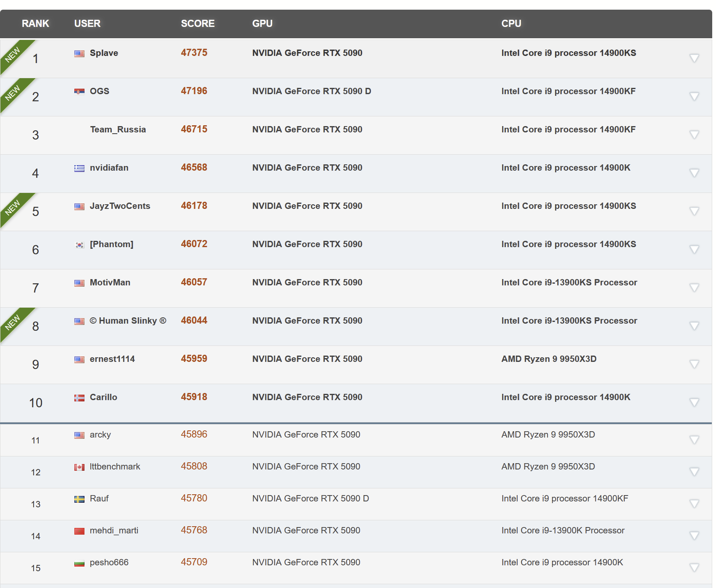Expand JayzTwoCents result details

coord(694,211)
